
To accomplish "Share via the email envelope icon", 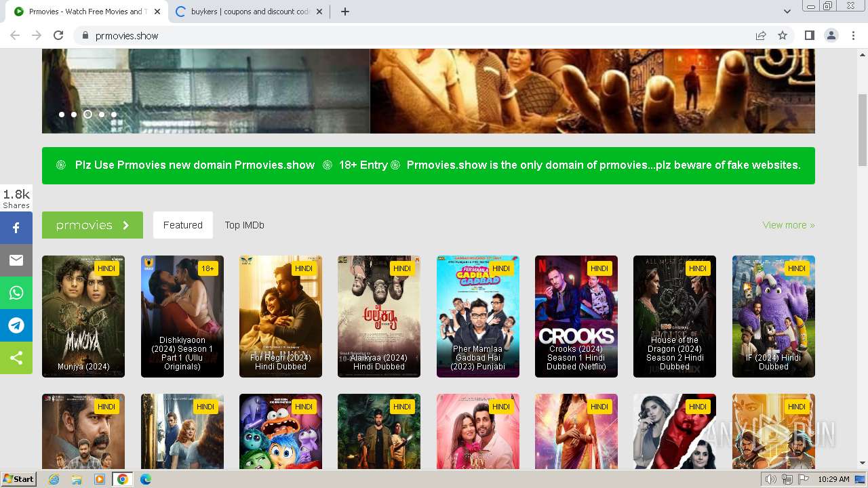I will tap(16, 260).
